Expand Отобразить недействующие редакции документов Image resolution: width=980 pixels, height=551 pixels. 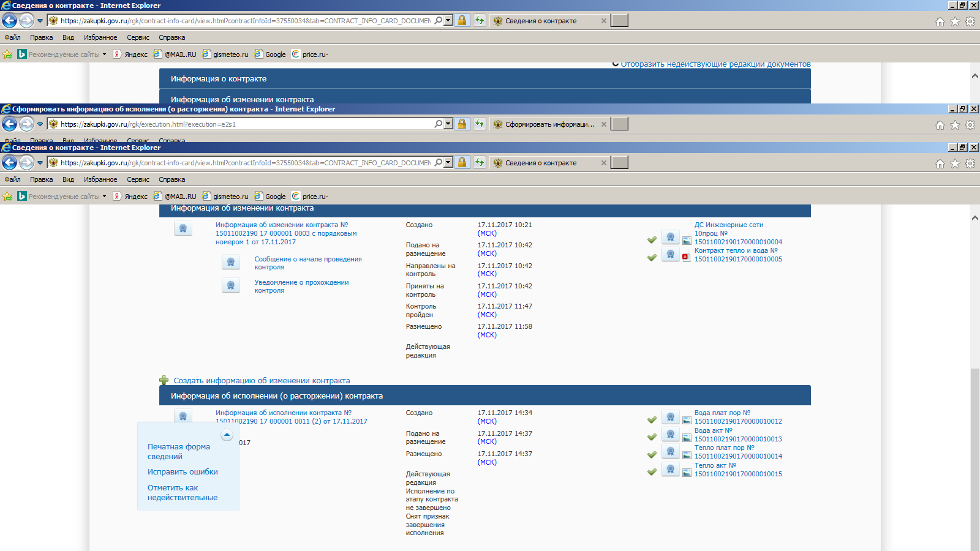tap(715, 64)
